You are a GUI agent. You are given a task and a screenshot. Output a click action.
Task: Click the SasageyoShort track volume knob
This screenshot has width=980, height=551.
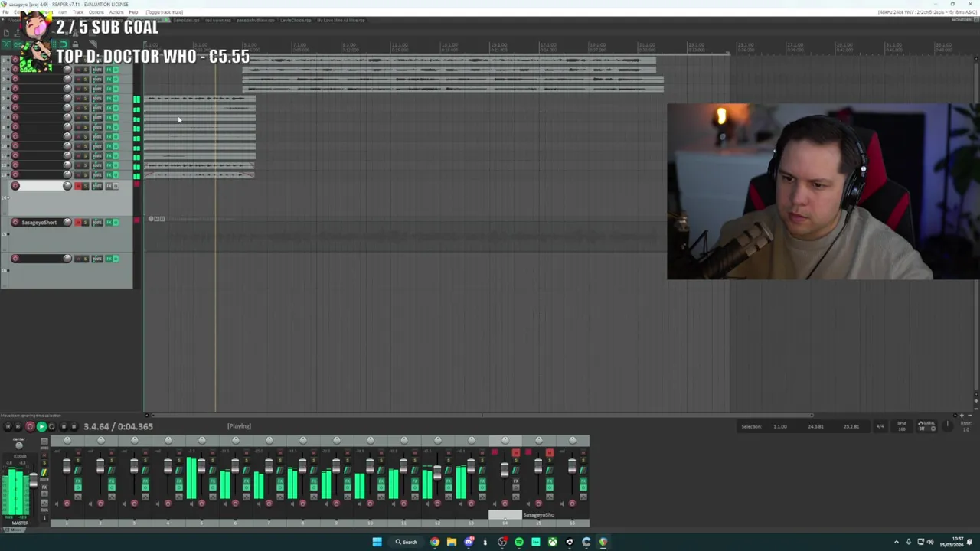coord(67,222)
